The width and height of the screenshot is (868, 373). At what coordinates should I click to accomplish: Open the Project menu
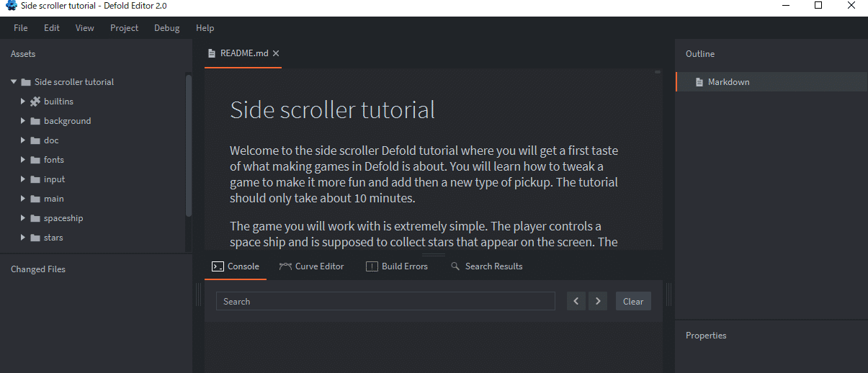[x=125, y=28]
